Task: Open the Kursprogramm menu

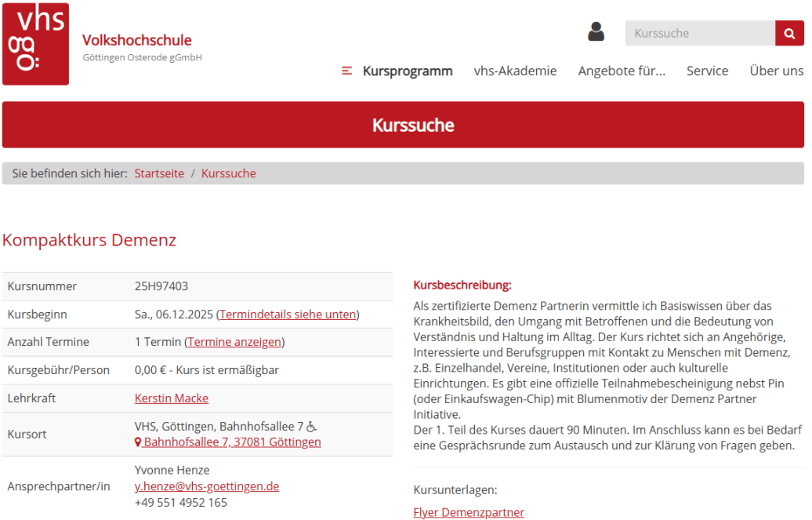Action: click(x=407, y=71)
